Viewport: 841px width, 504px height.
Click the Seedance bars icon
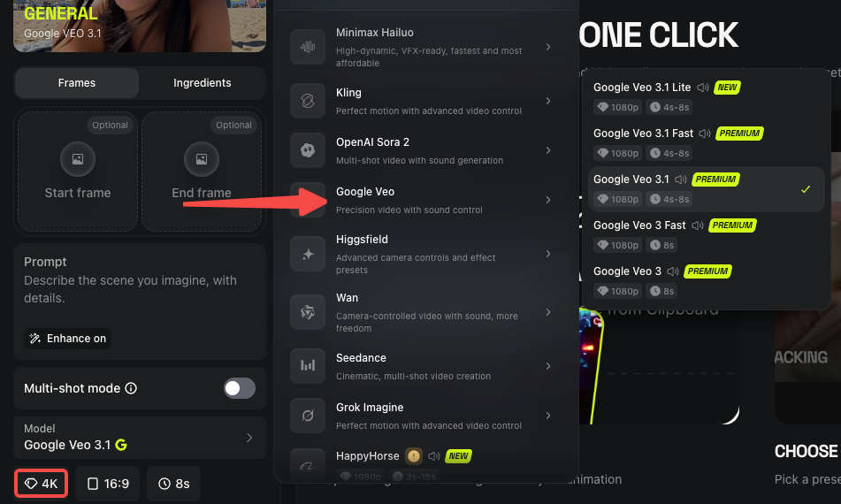pos(308,366)
